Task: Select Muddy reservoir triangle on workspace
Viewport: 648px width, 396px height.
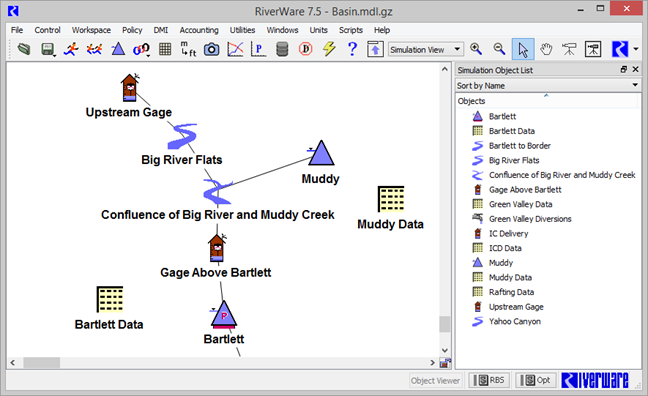Action: (x=321, y=153)
